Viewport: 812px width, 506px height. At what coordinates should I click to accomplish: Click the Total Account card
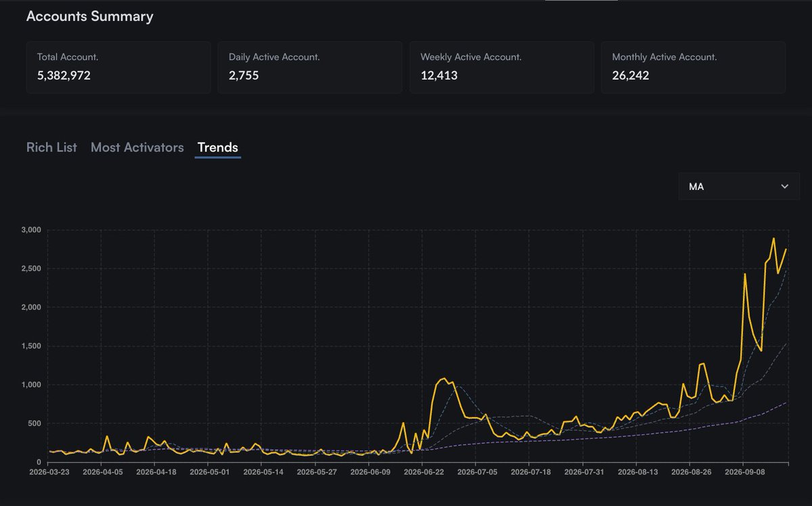pyautogui.click(x=118, y=67)
